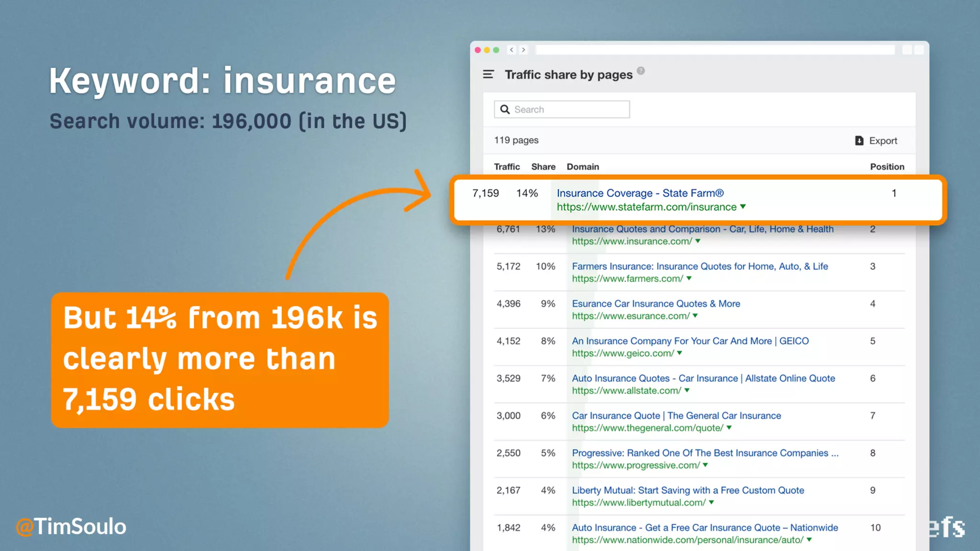Click the browser back arrow
This screenshot has width=980, height=551.
point(512,50)
